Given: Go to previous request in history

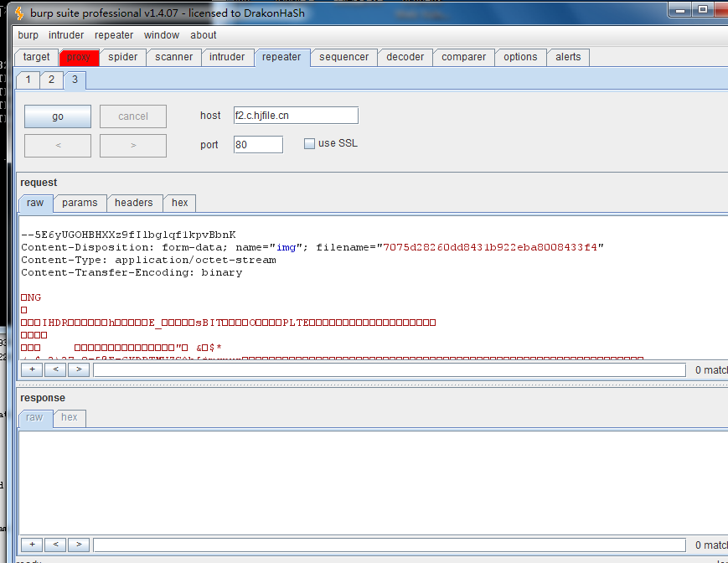Looking at the screenshot, I should coord(58,146).
